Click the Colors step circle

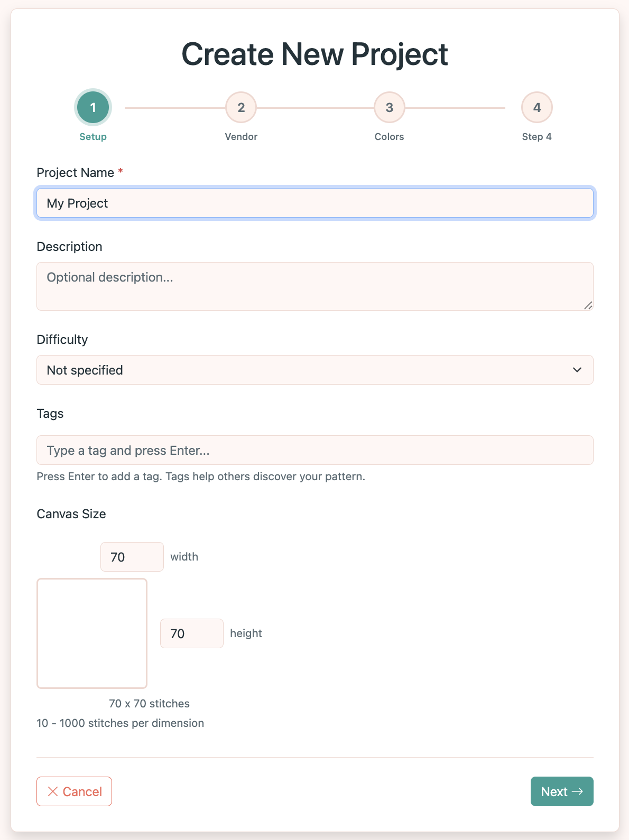pos(389,107)
